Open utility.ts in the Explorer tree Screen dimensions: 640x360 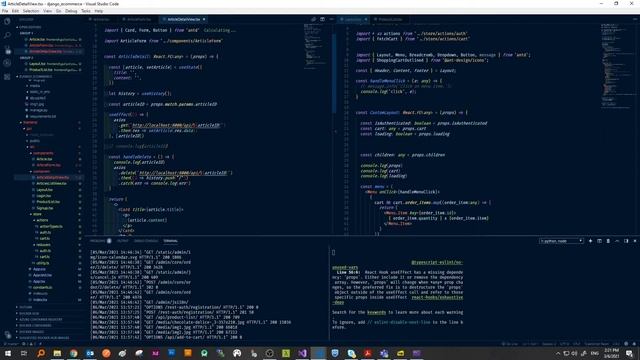pos(42,263)
